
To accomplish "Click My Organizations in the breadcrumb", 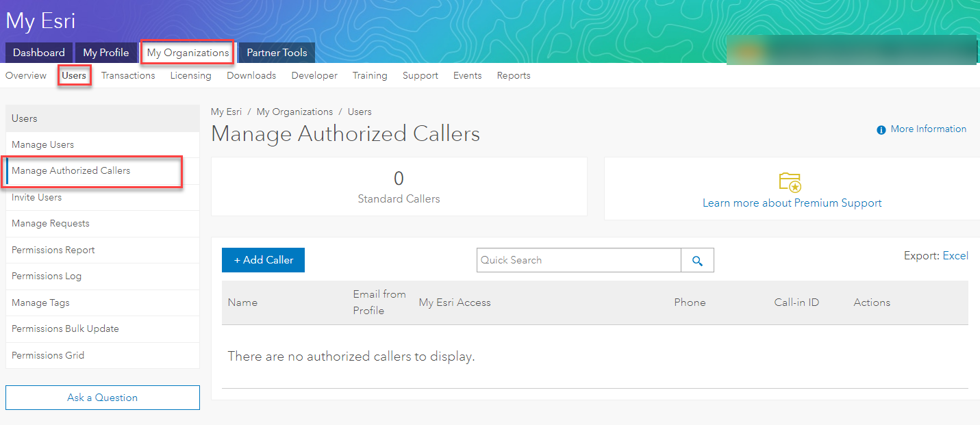I will pos(294,112).
